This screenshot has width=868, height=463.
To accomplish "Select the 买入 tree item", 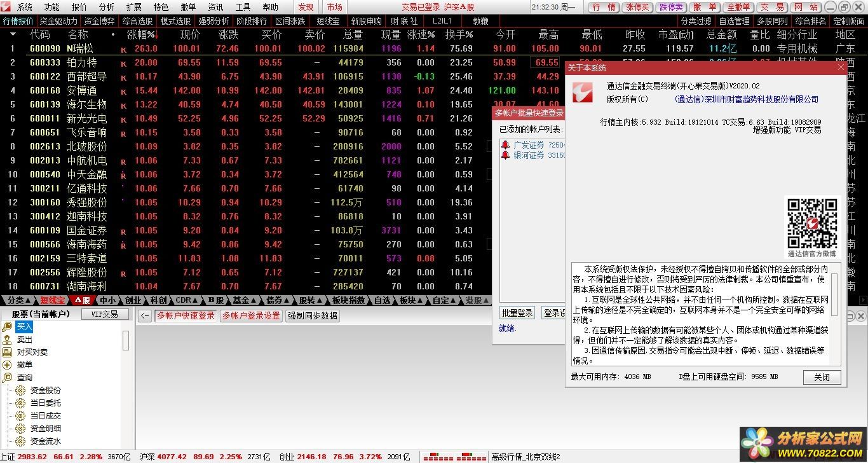I will point(24,326).
